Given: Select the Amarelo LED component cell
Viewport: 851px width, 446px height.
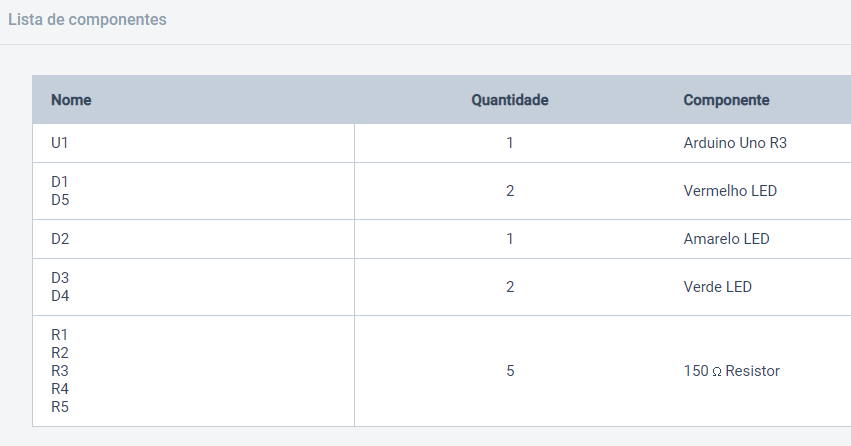Looking at the screenshot, I should click(x=726, y=239).
